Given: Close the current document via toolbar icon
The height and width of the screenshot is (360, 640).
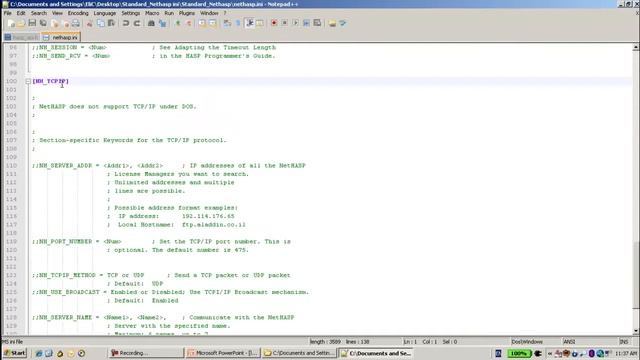Looking at the screenshot, I should click(54, 23).
